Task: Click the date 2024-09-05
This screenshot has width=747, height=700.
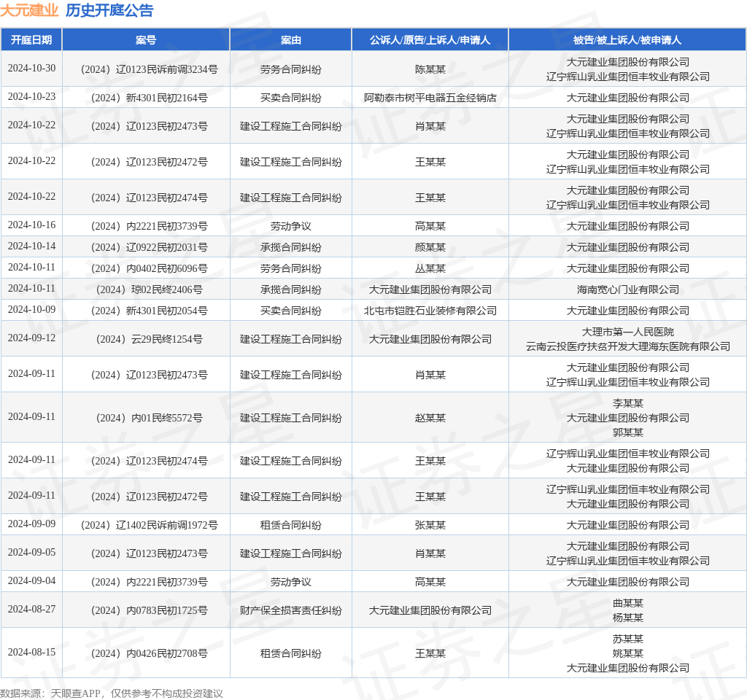Action: 31,553
